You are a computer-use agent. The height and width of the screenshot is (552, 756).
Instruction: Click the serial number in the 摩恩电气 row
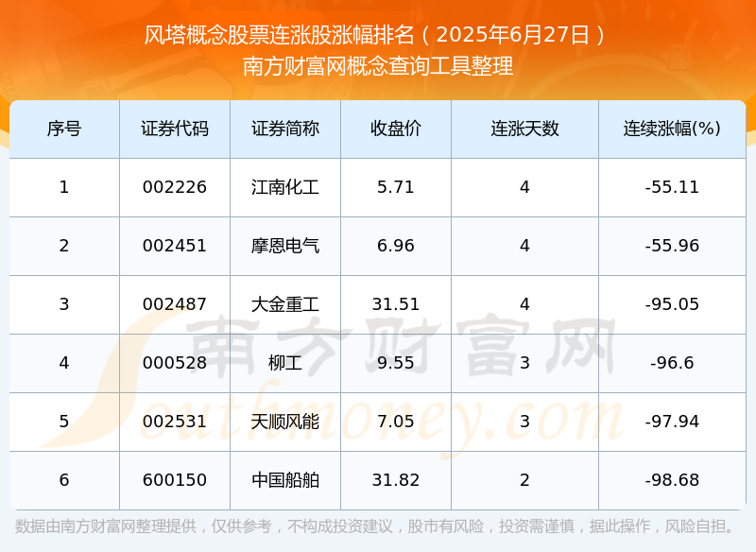[x=64, y=246]
